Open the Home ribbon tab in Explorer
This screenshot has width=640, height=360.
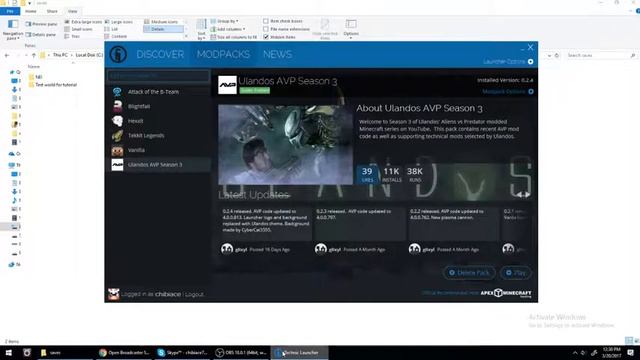[x=31, y=11]
